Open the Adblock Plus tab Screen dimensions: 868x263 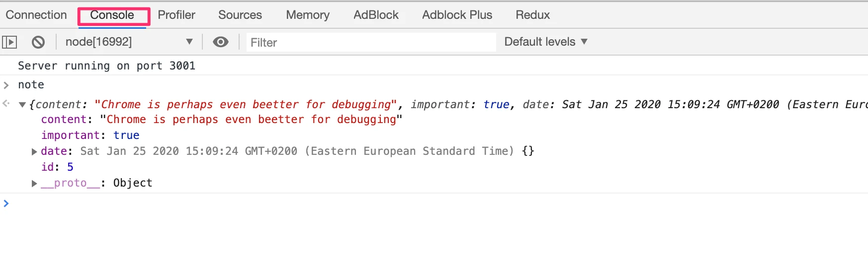pyautogui.click(x=457, y=15)
